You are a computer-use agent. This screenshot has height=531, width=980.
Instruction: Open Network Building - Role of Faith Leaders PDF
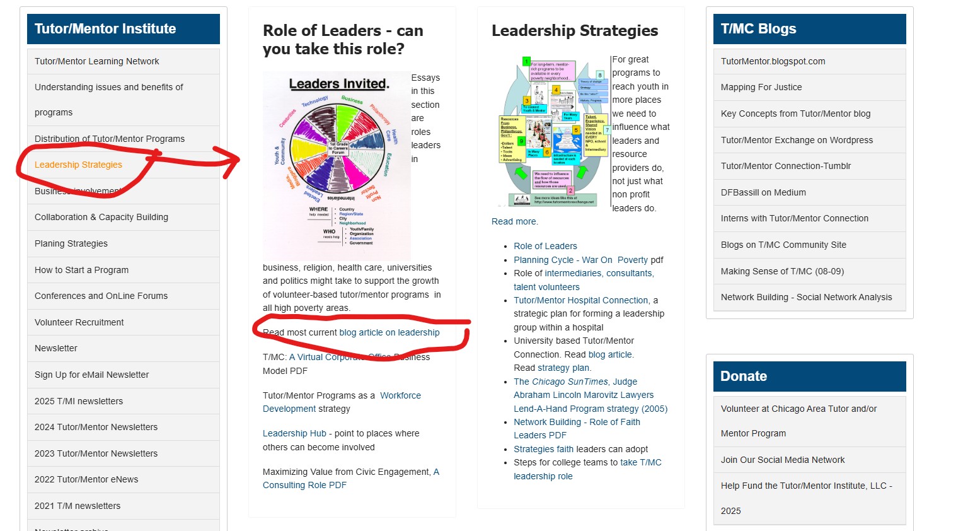click(577, 428)
